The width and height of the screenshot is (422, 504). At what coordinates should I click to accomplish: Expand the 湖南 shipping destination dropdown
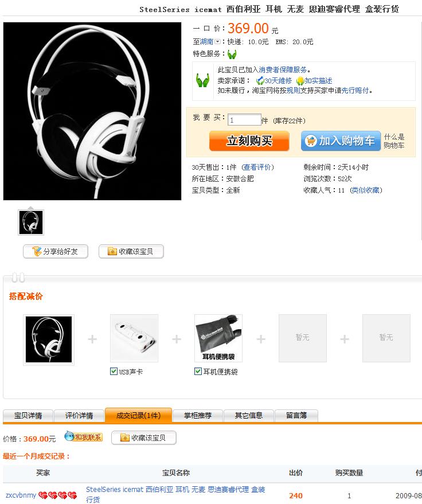(x=217, y=42)
